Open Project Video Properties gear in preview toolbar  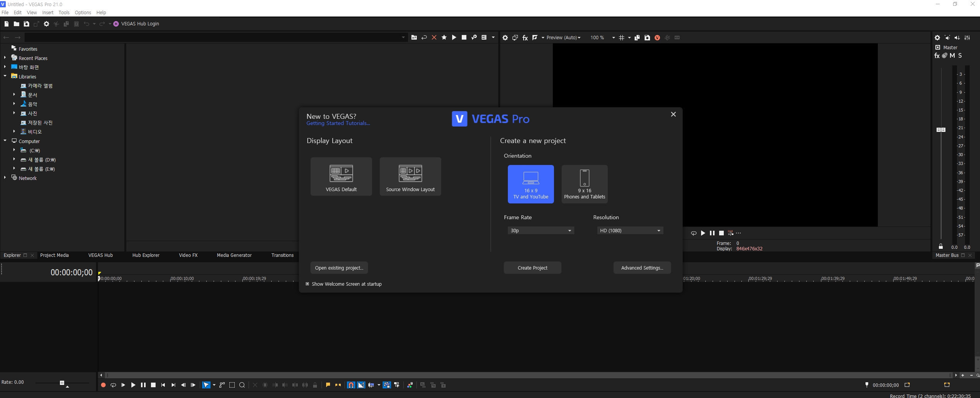click(505, 38)
